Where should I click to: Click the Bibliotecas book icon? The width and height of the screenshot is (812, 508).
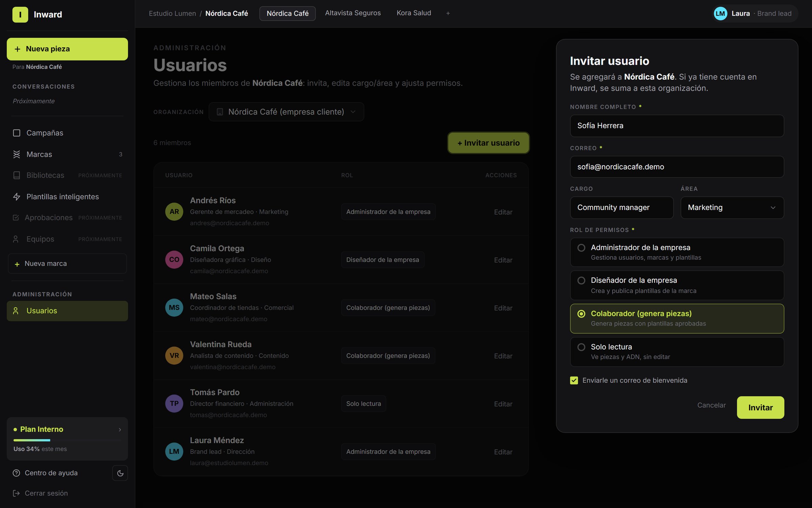pyautogui.click(x=17, y=175)
